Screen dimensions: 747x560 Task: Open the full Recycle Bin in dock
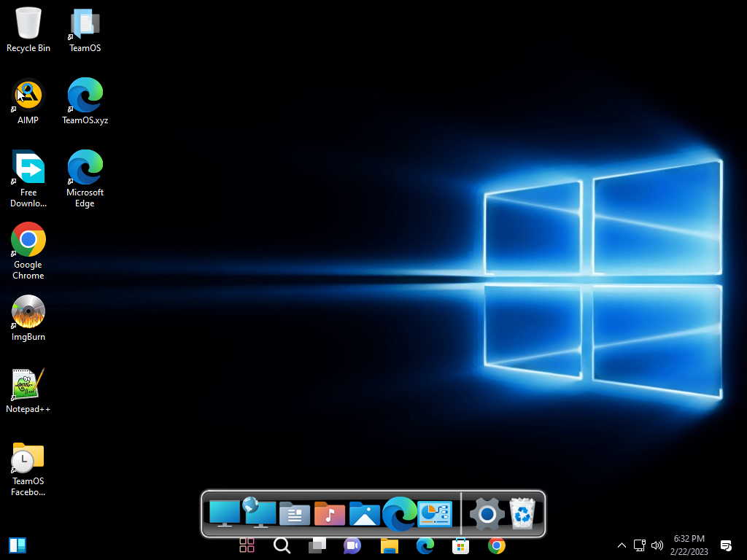click(x=522, y=513)
